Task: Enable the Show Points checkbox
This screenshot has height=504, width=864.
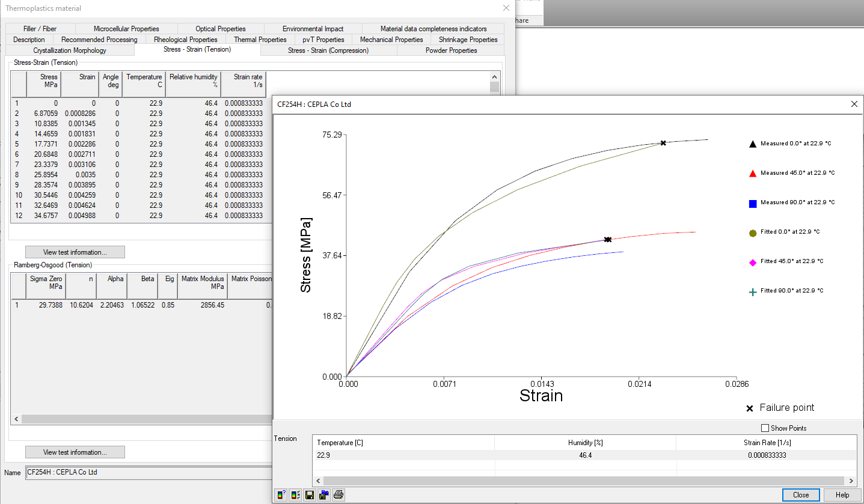Action: 765,428
